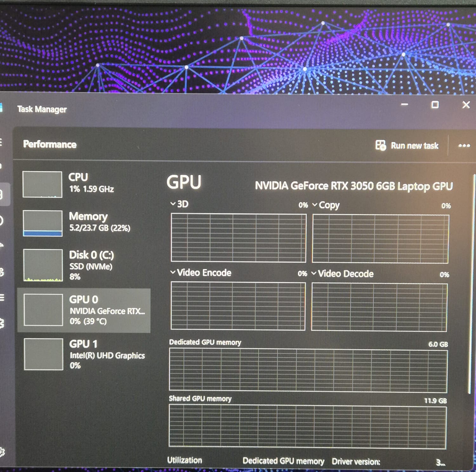Expand the 3D engine dropdown
This screenshot has width=476, height=472.
coord(173,204)
